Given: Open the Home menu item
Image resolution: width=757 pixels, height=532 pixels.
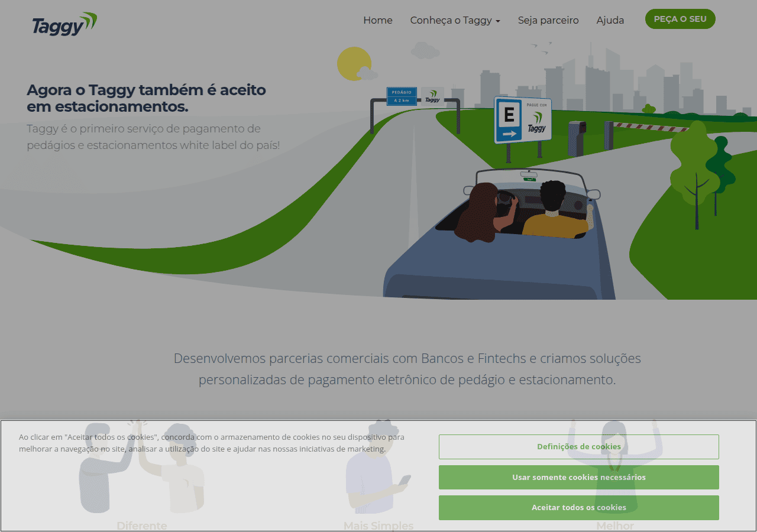Looking at the screenshot, I should (x=378, y=20).
